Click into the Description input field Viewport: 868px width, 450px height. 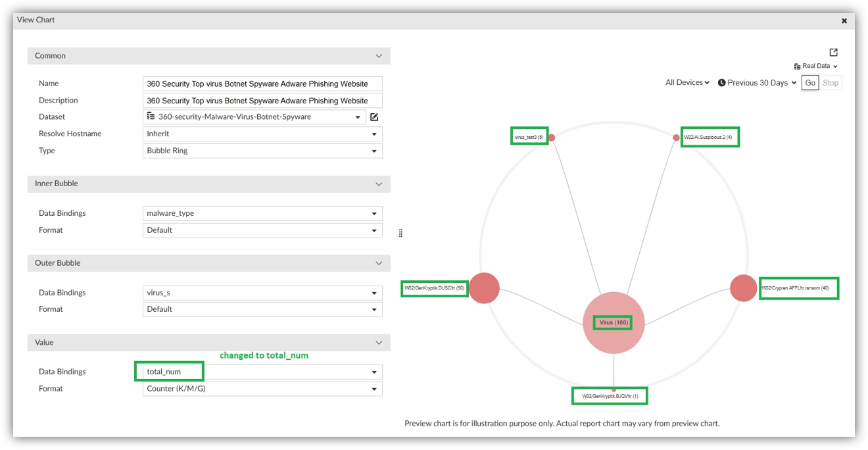(x=262, y=101)
